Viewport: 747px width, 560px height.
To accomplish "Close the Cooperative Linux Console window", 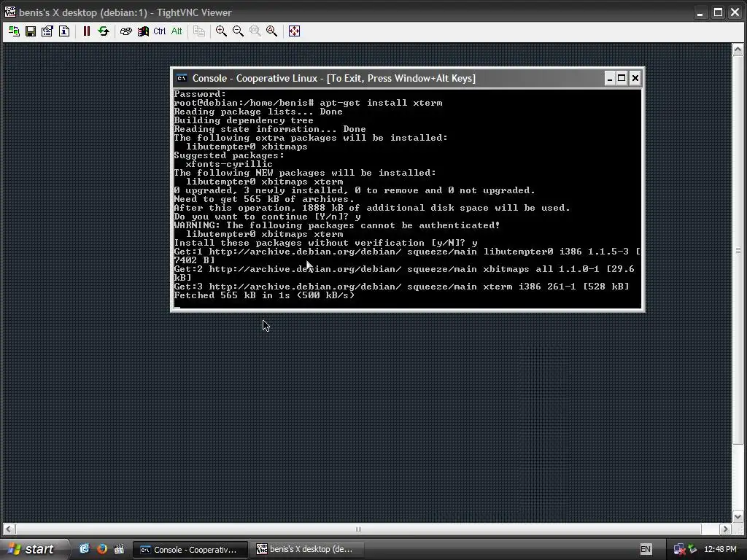I will coord(635,78).
